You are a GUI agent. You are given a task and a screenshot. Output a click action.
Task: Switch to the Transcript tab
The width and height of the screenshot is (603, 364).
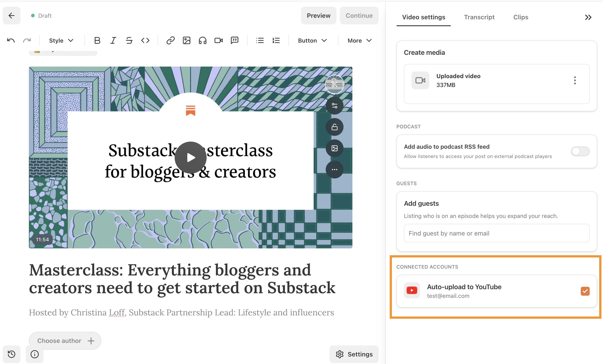[479, 17]
